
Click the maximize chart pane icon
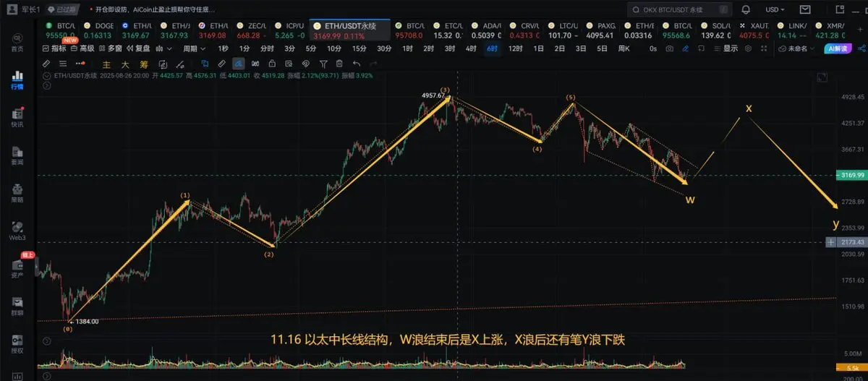[821, 77]
